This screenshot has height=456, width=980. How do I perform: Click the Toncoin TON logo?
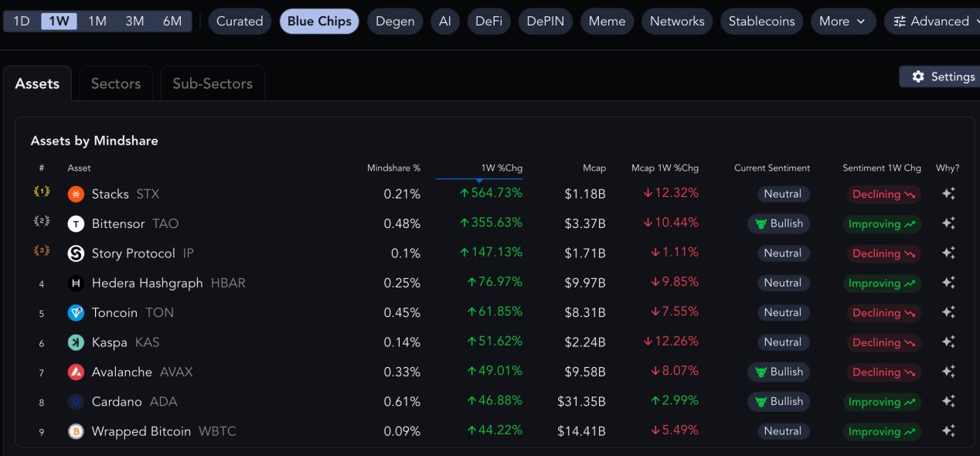(x=76, y=313)
